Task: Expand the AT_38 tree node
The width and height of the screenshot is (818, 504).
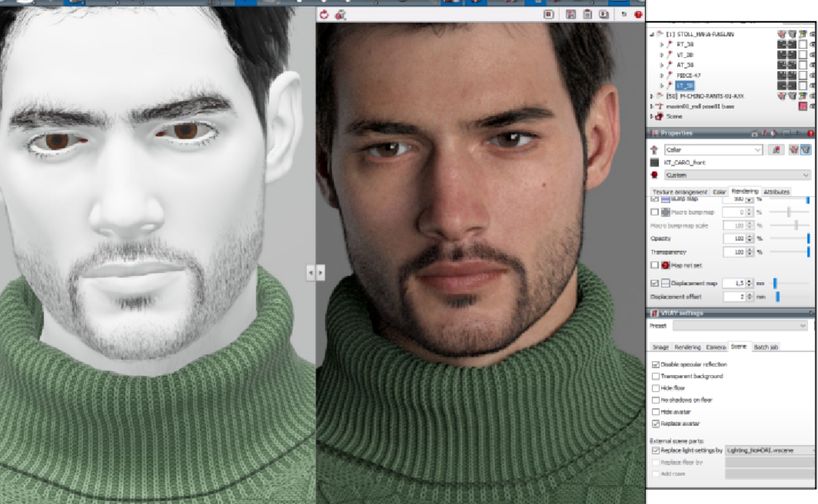Action: 662,65
